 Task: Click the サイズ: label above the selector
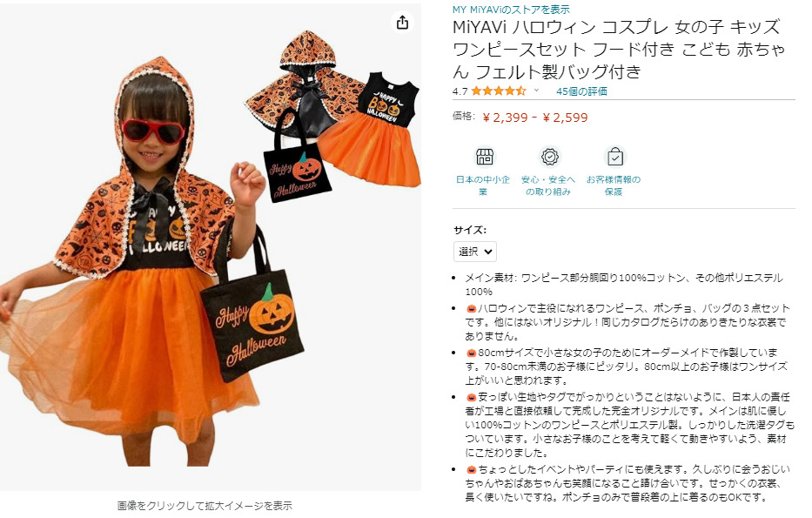click(470, 230)
